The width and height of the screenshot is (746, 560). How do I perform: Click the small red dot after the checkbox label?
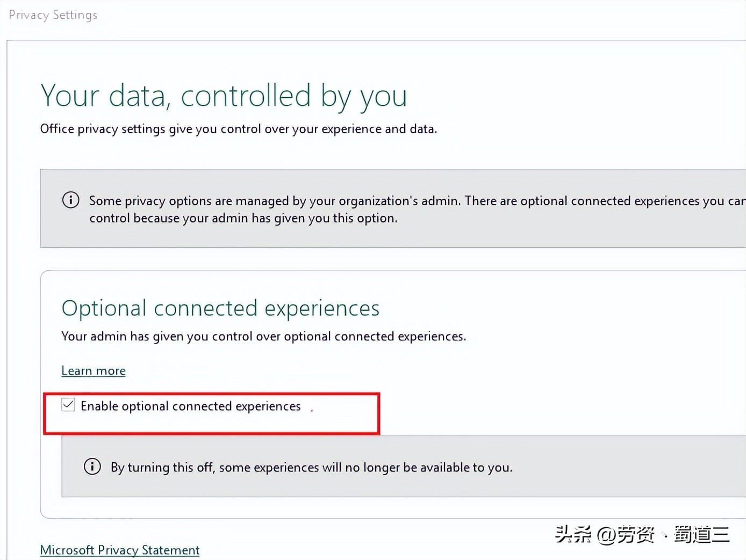pos(312,410)
